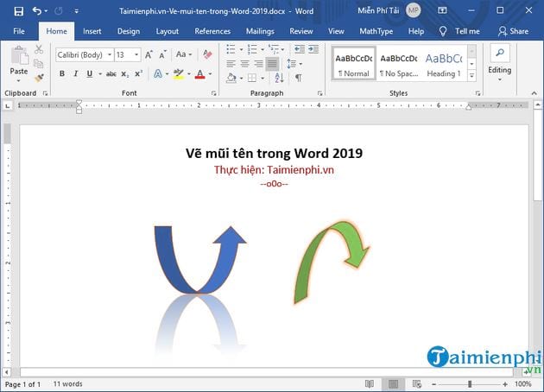The width and height of the screenshot is (544, 392).
Task: Apply Heading 1 style
Action: pyautogui.click(x=444, y=63)
